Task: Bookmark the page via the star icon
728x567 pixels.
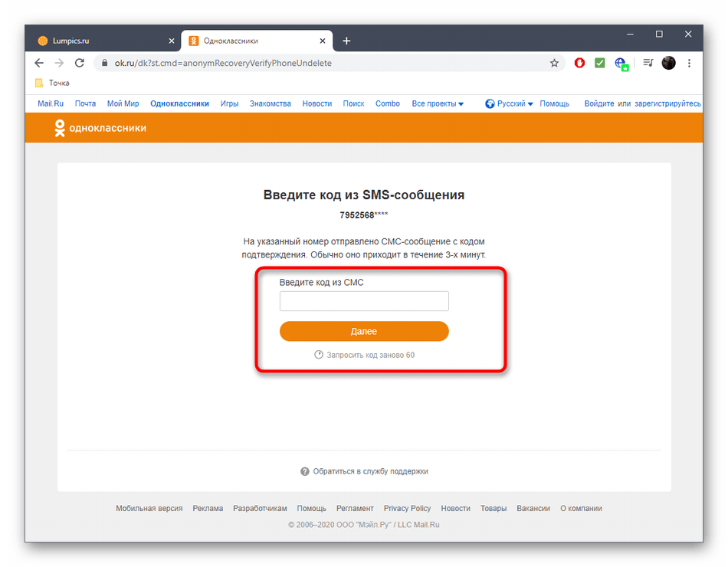Action: [x=554, y=63]
